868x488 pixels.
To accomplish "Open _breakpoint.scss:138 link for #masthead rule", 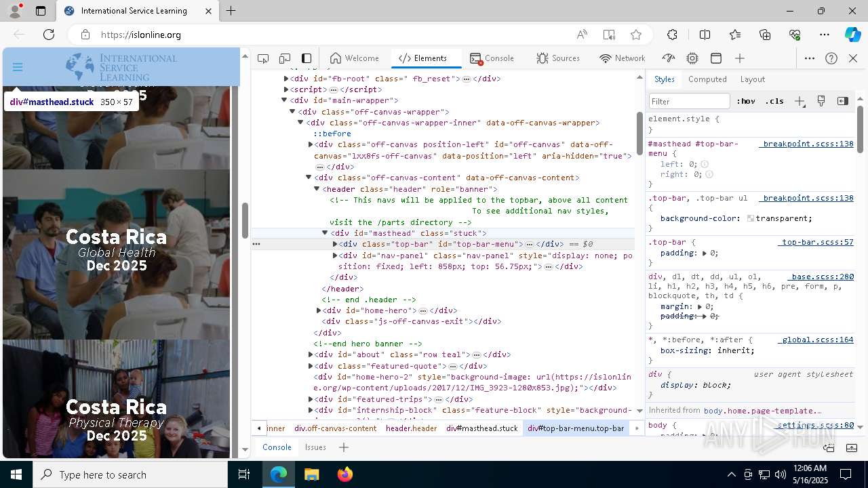I will click(x=806, y=144).
